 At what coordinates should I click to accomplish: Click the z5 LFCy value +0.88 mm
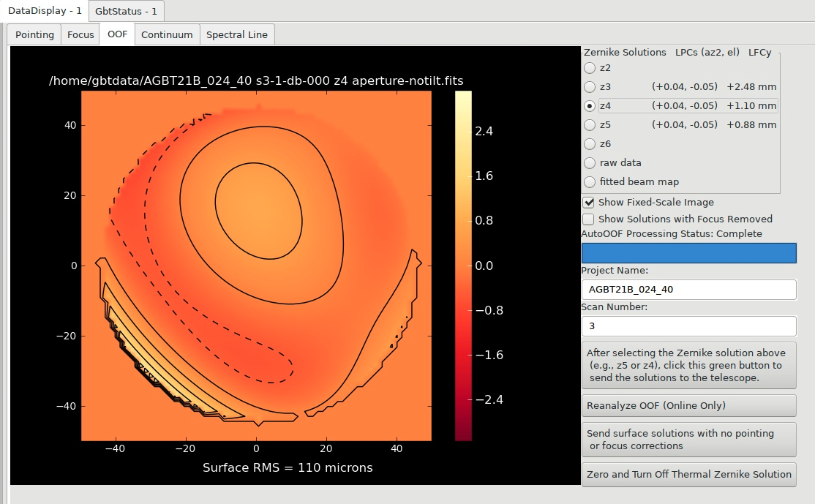[x=751, y=124]
